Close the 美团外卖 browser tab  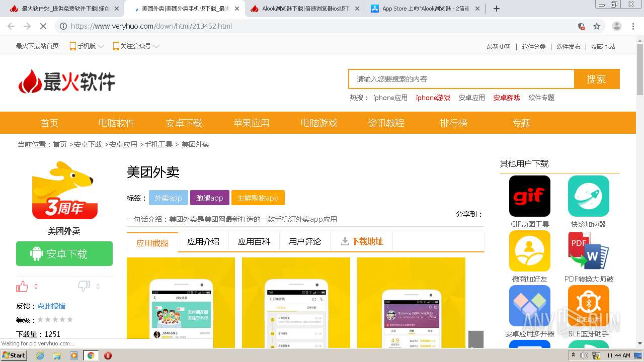[x=237, y=9]
